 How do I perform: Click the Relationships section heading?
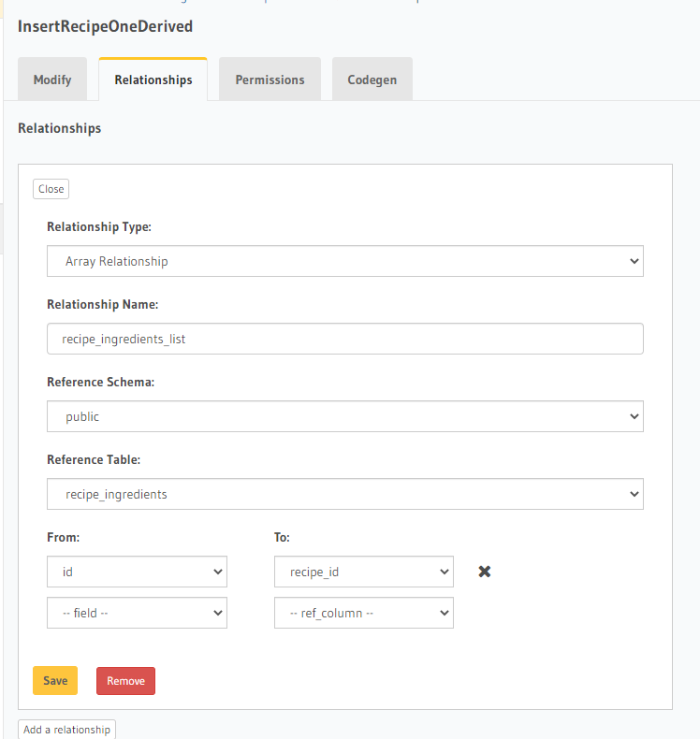tap(59, 128)
